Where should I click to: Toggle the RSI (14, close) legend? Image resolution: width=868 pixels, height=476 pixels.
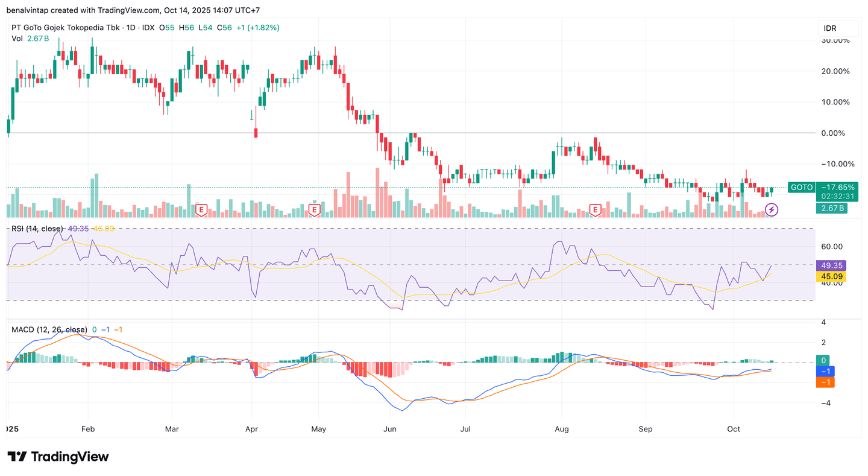coord(37,229)
